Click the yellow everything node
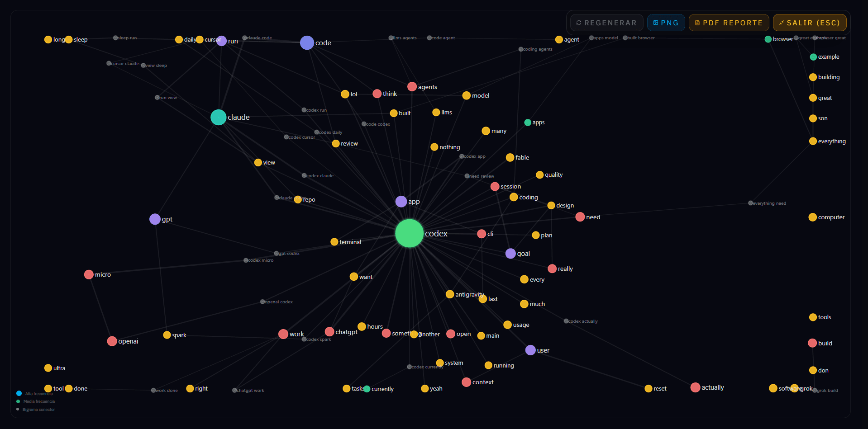 (x=813, y=141)
